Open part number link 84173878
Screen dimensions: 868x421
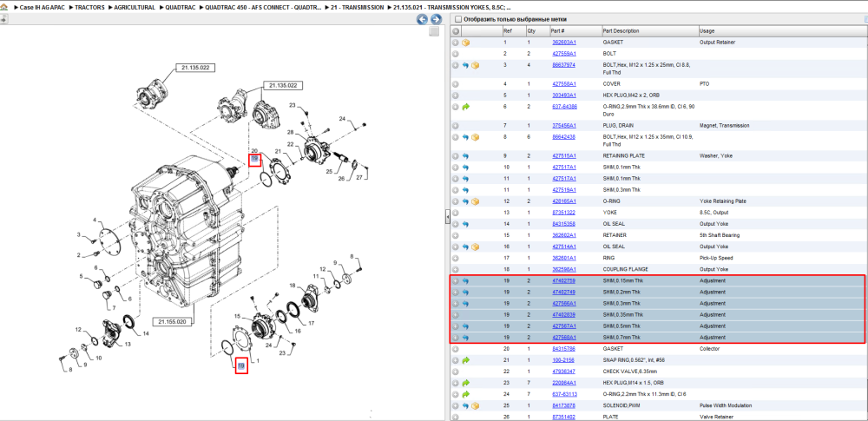click(563, 405)
